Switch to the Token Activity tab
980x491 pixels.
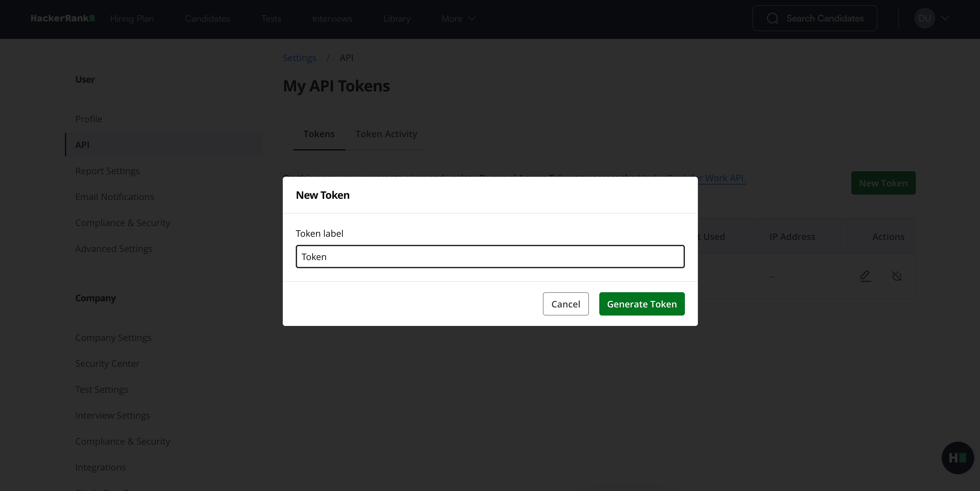pos(386,134)
